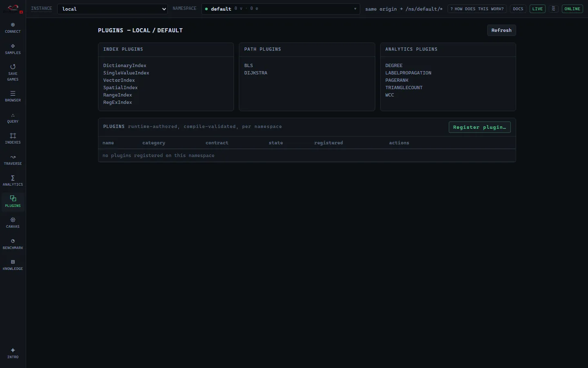Expand the Namespace selector showing default

[x=281, y=9]
